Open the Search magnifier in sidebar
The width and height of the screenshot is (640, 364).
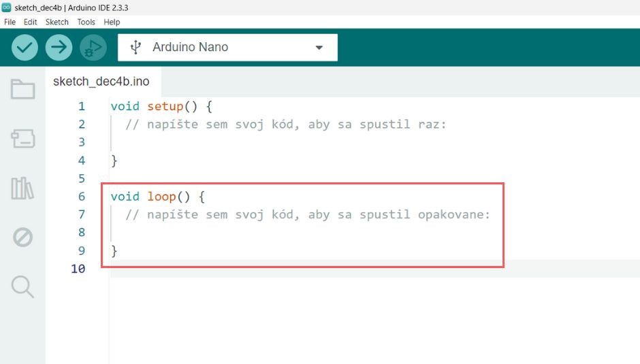coord(22,286)
